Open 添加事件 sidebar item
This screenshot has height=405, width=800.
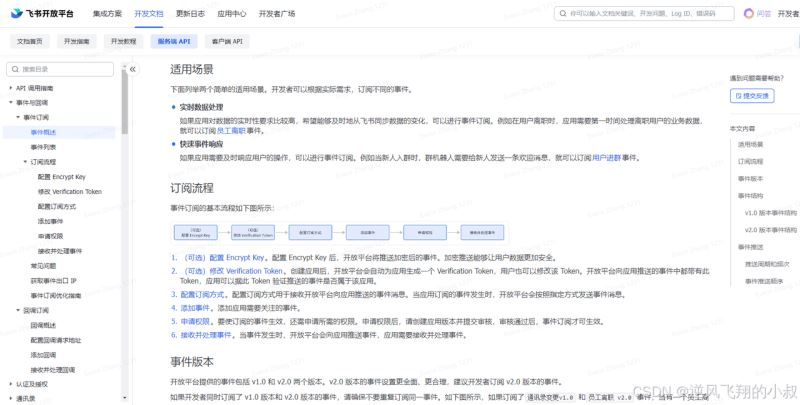50,221
